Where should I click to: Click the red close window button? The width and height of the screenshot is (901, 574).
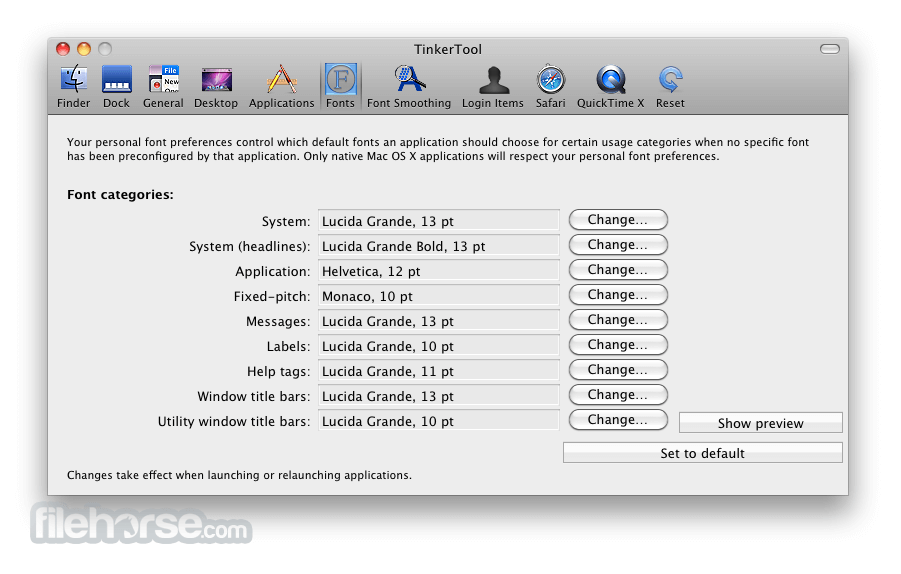[63, 49]
